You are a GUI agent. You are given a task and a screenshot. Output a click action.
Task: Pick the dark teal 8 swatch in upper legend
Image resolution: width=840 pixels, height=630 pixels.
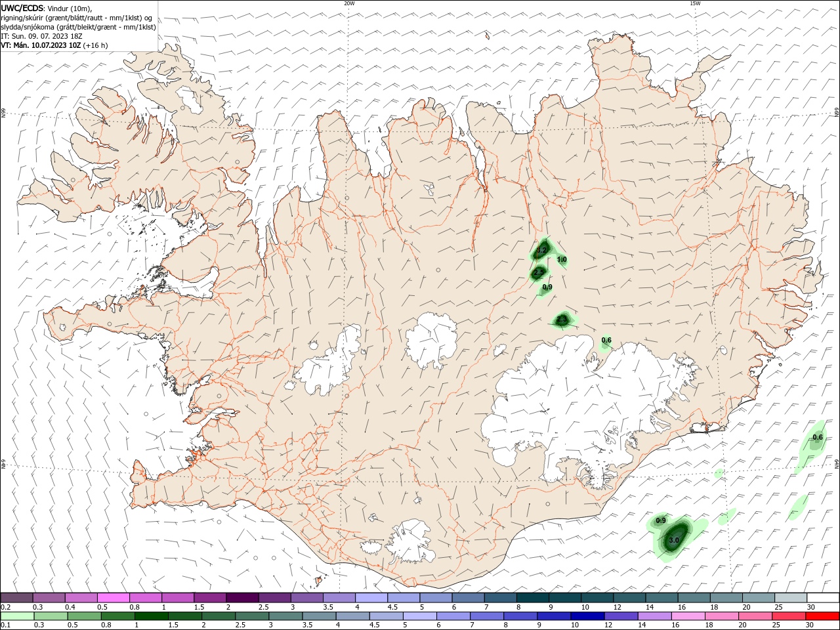tap(532, 598)
